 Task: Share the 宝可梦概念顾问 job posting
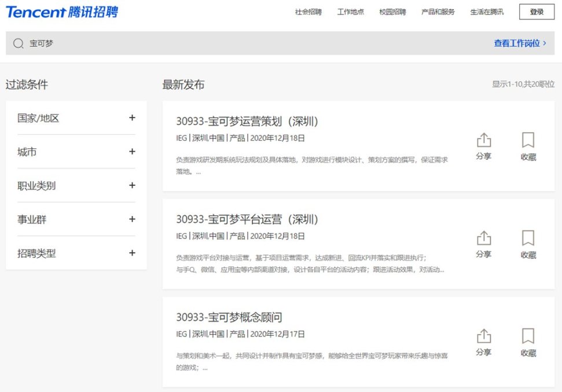point(483,342)
